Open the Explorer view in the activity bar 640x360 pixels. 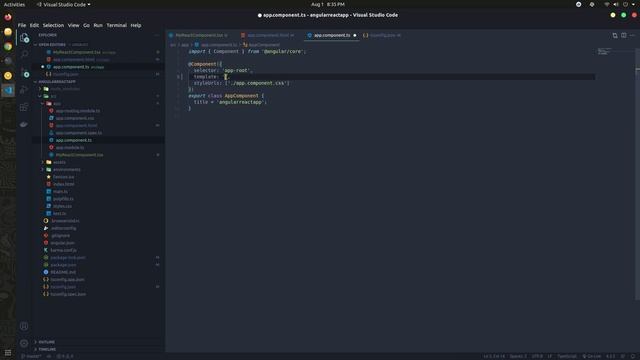(x=24, y=38)
